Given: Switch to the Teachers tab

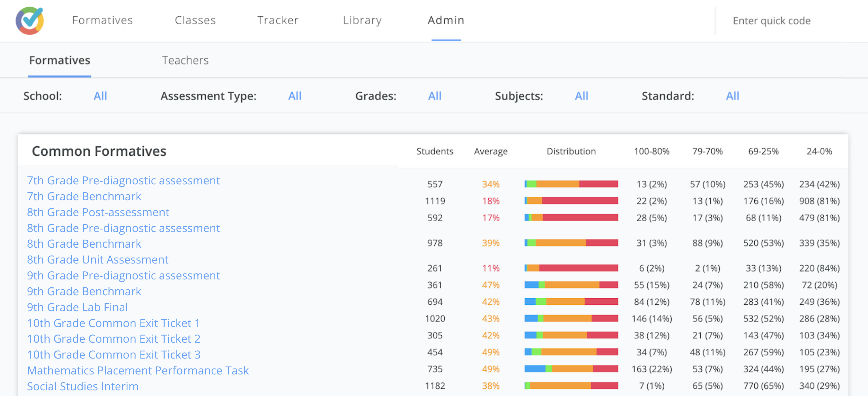Looking at the screenshot, I should [185, 60].
